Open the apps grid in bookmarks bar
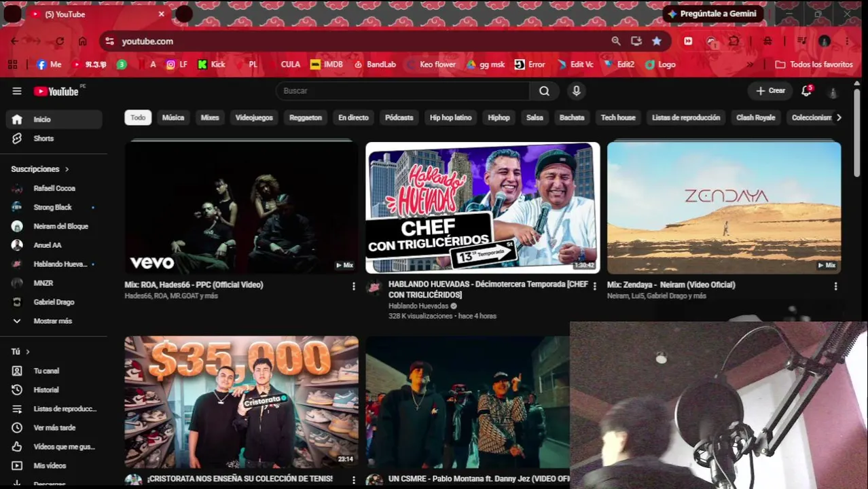868x489 pixels. pyautogui.click(x=12, y=65)
